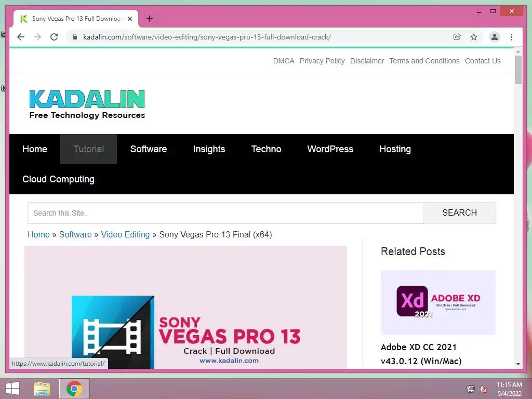Open Adobe XD CC 2021 post title

coord(421,354)
